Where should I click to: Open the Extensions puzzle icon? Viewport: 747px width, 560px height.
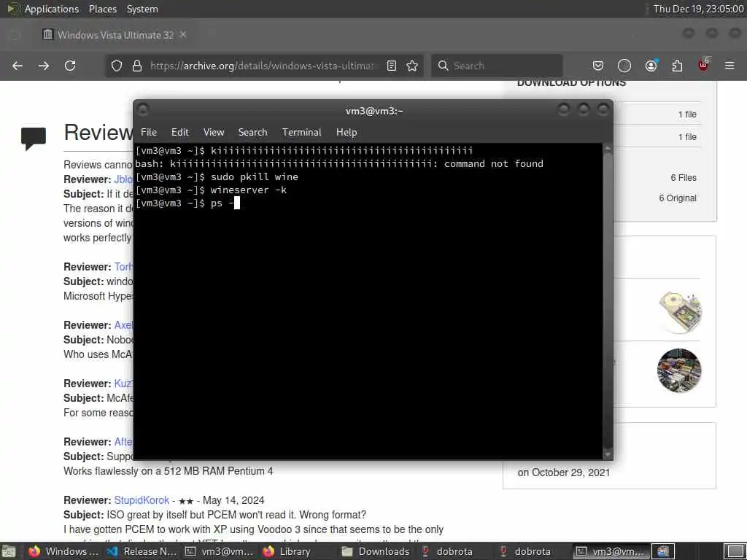[x=677, y=66]
